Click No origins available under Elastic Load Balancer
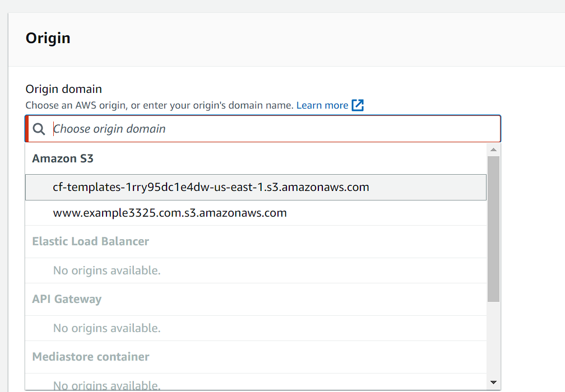This screenshot has width=565, height=392. (x=106, y=270)
